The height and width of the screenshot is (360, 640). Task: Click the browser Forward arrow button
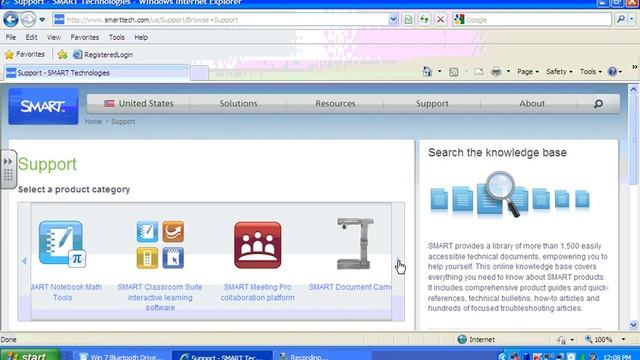tap(28, 19)
